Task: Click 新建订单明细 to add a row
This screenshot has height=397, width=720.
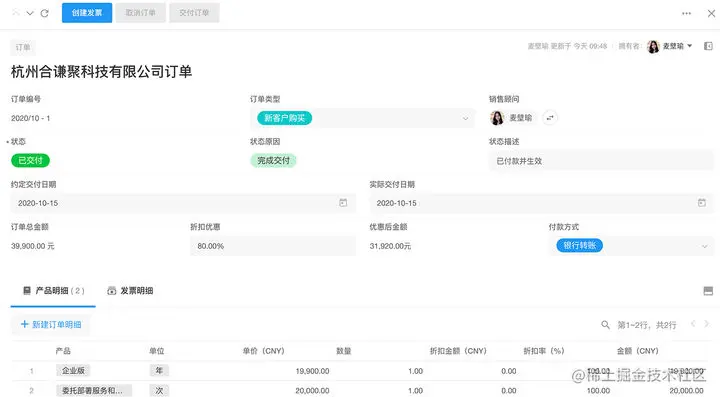Action: (x=51, y=324)
